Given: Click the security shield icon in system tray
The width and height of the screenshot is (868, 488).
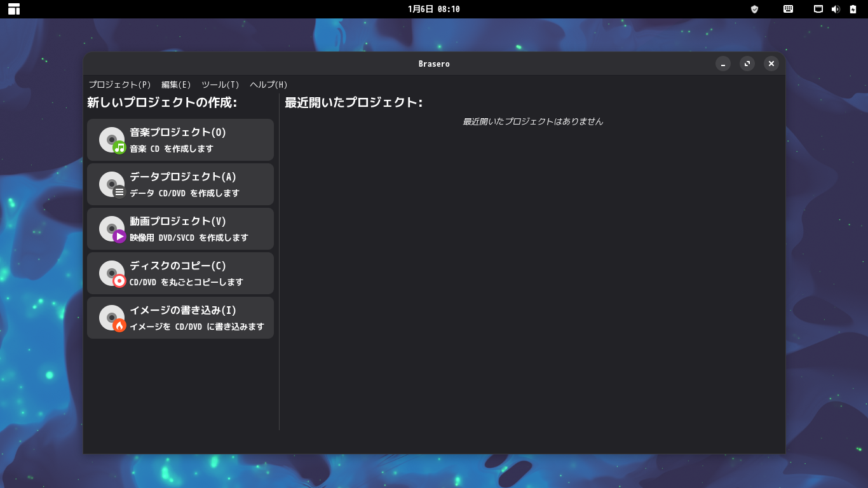Looking at the screenshot, I should pos(754,9).
